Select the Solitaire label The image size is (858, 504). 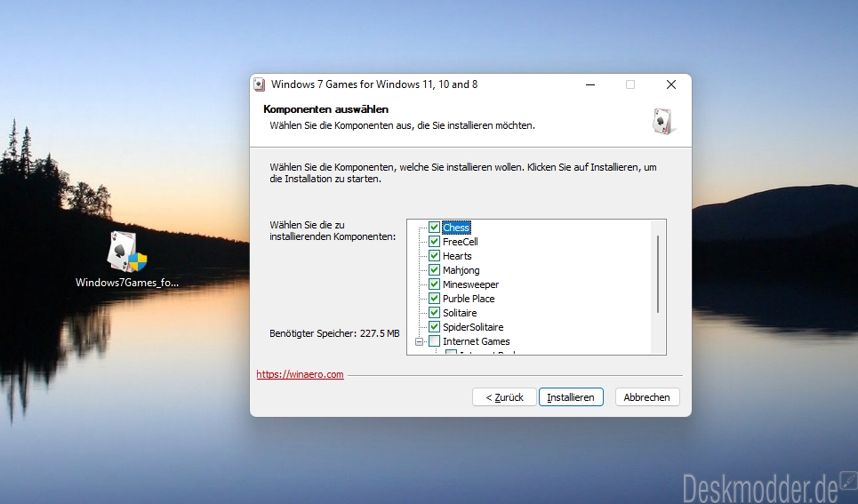(460, 313)
